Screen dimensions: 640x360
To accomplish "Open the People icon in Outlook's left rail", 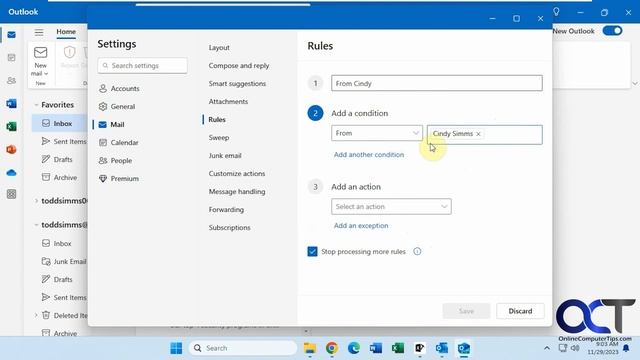I will 11,80.
